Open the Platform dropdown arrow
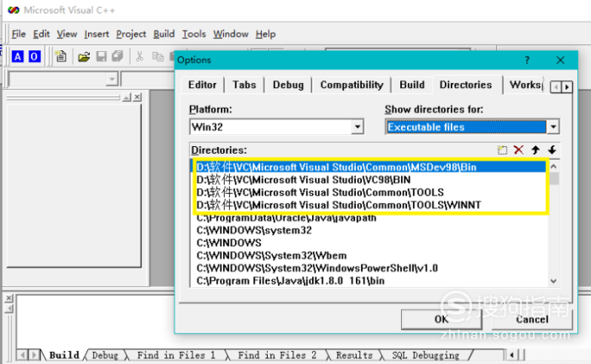 pos(358,126)
